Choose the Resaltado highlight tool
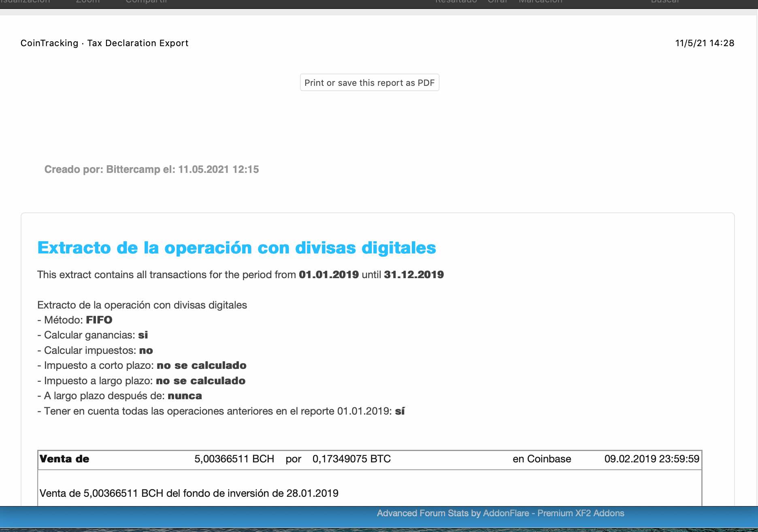 point(456,2)
